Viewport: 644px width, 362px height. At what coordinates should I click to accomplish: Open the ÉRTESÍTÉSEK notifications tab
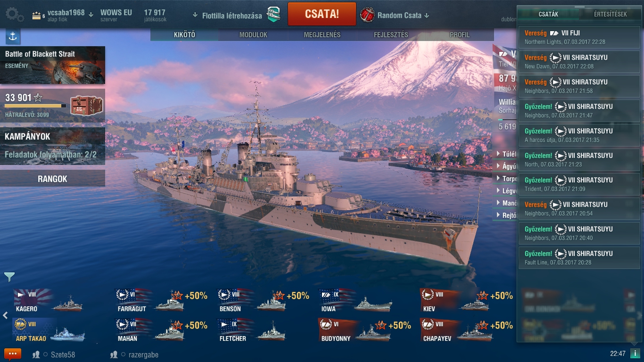610,14
